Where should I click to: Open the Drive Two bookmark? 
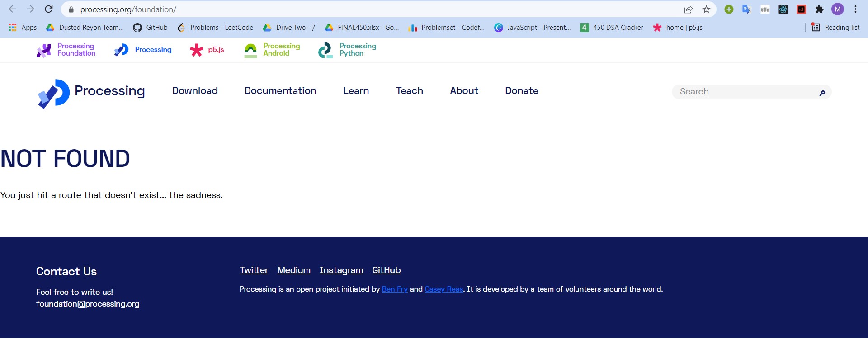289,28
